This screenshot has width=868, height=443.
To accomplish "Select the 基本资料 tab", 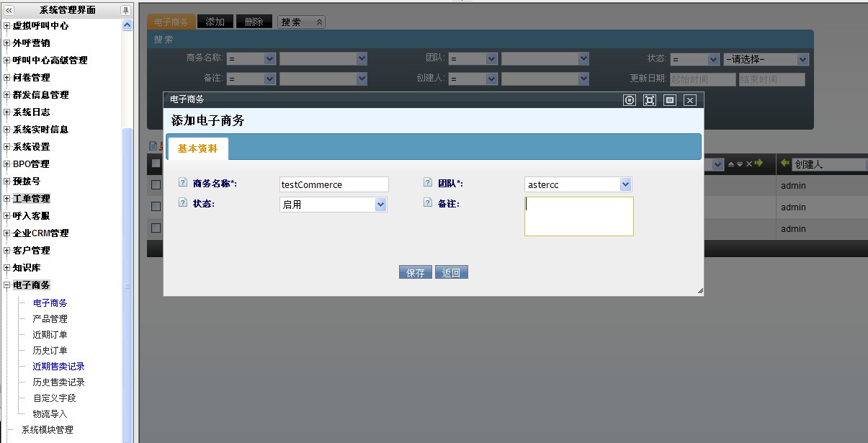I will tap(197, 148).
